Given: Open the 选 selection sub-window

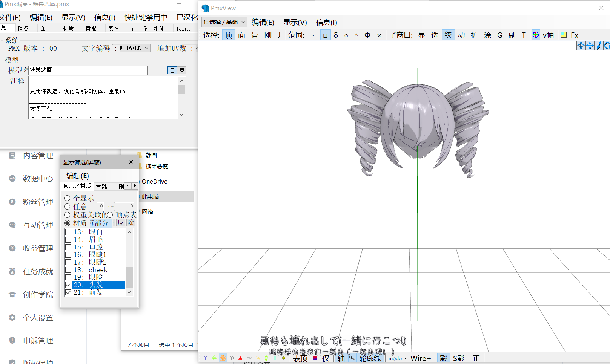Looking at the screenshot, I should tap(435, 35).
